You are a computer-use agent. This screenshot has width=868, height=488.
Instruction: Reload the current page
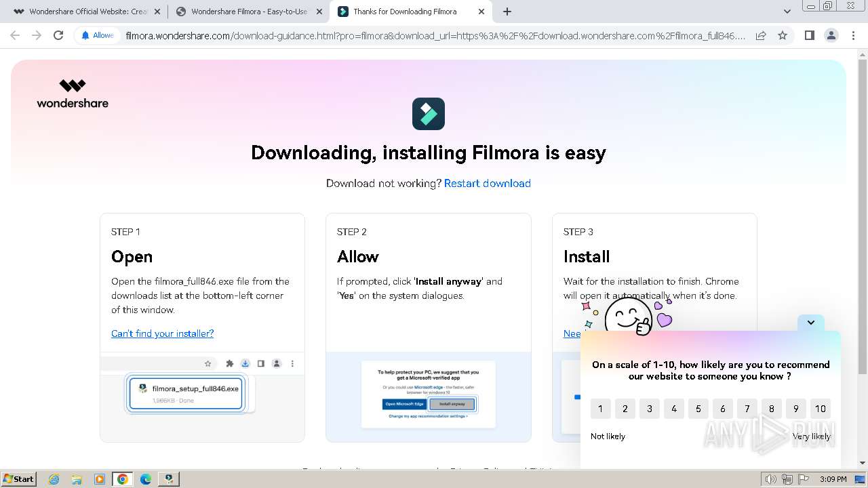pyautogui.click(x=58, y=35)
